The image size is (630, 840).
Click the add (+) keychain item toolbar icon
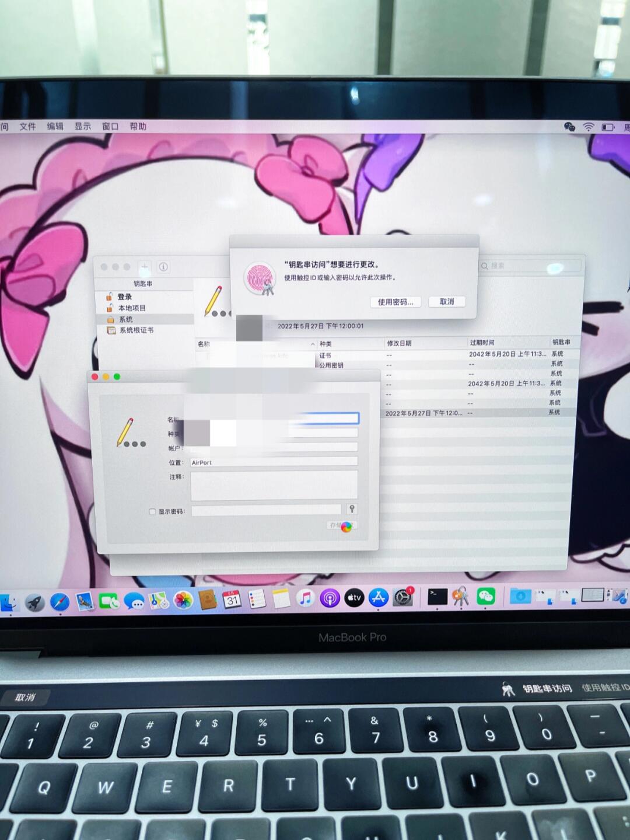coord(145,267)
